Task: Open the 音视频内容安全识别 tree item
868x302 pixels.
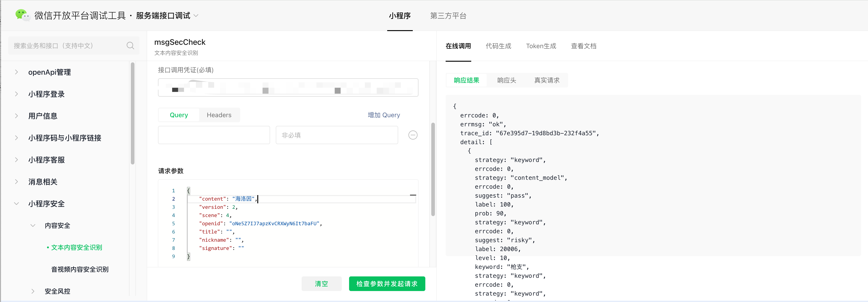Action: [80, 269]
